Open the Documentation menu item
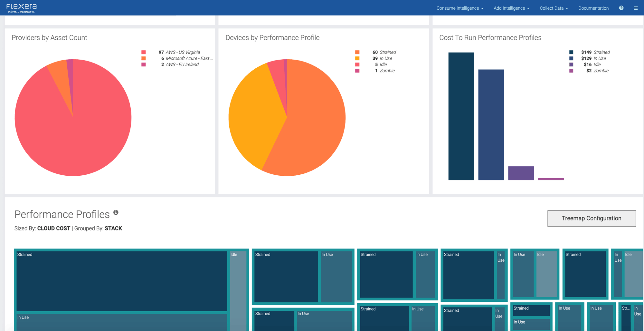Viewport: 644px width, 331px height. 593,8
